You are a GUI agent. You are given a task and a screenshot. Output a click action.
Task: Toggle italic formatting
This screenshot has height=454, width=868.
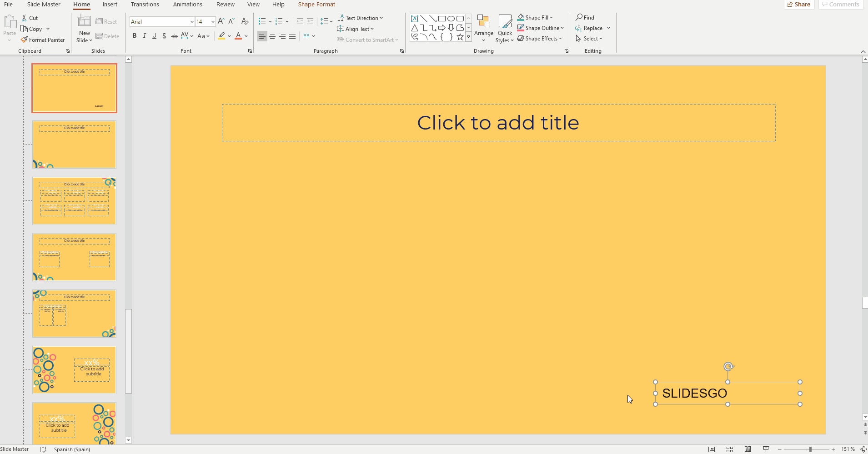point(144,36)
